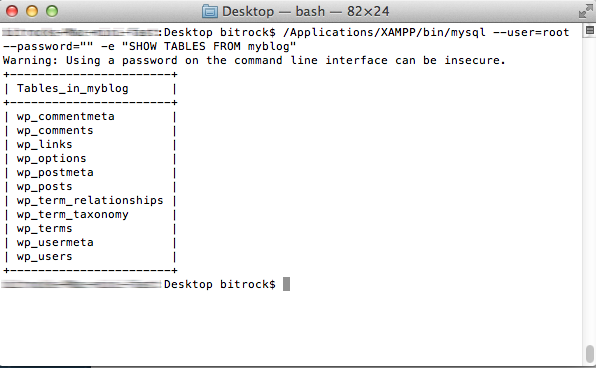Click the wp_postmeta entry
The height and width of the screenshot is (368, 596).
(55, 173)
